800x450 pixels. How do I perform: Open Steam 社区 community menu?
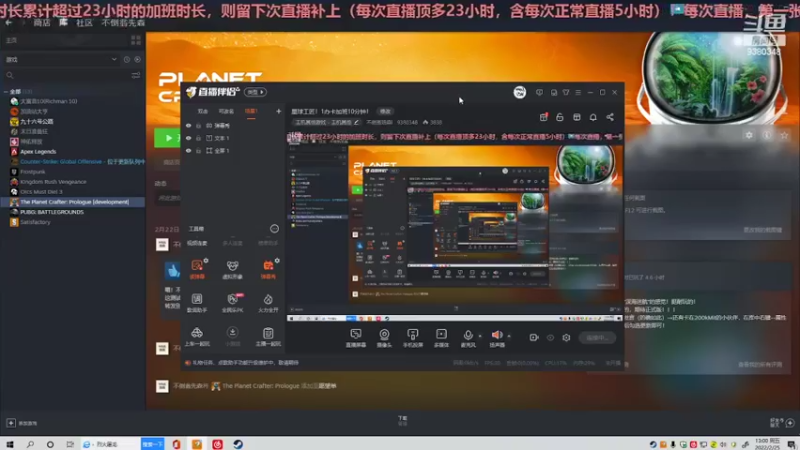pos(84,23)
